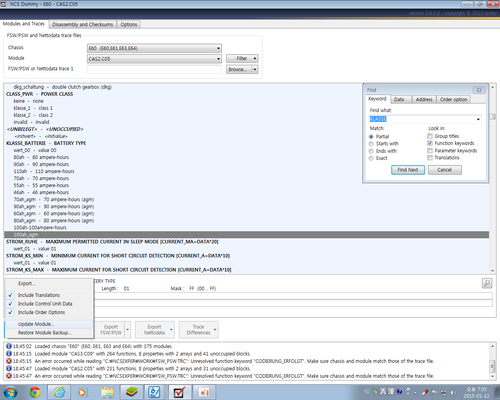Click Cancel in the Find dialog
The width and height of the screenshot is (500, 400).
(445, 170)
